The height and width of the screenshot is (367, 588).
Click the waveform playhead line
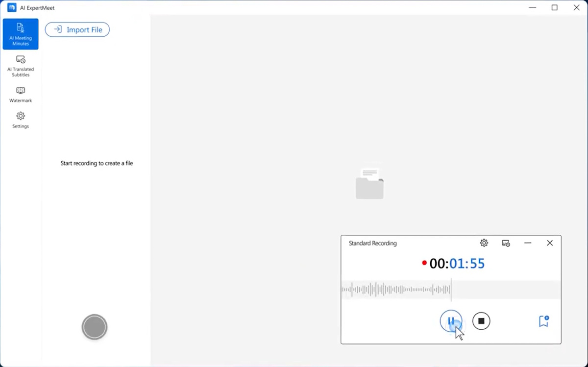pos(451,290)
